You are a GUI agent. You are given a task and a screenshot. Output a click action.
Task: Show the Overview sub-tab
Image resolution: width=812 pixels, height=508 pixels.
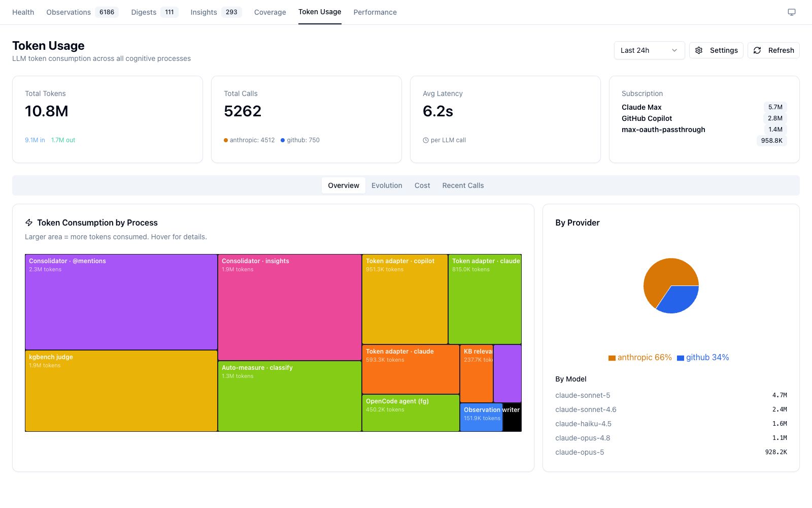tap(344, 185)
